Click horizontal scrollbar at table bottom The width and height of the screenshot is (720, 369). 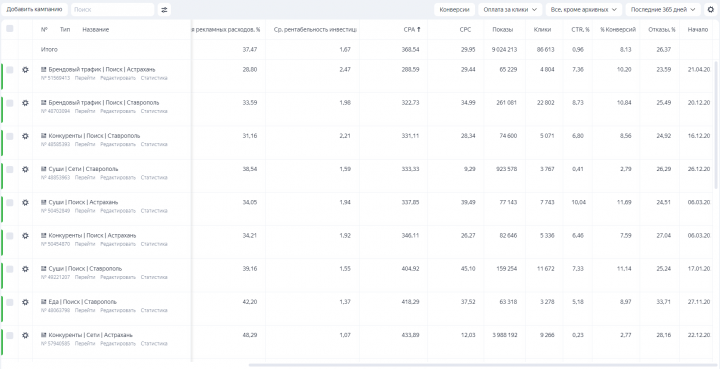482,365
